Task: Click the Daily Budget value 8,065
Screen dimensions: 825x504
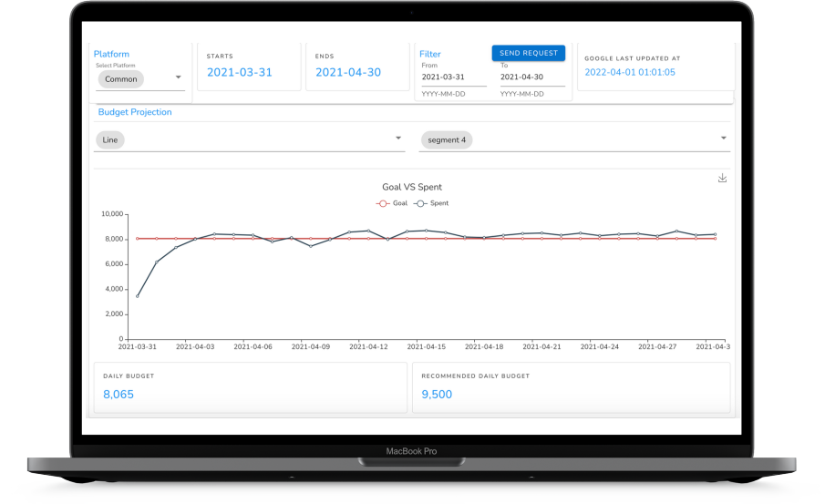Action: click(x=119, y=395)
